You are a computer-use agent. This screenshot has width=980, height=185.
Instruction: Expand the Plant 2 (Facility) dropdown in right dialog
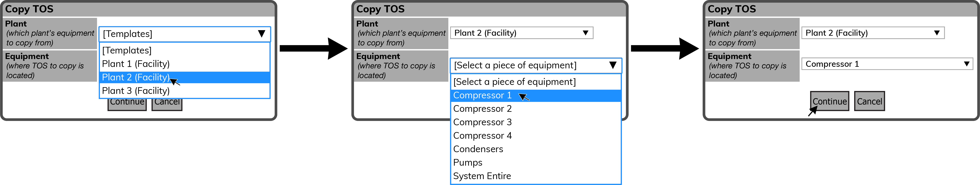873,33
